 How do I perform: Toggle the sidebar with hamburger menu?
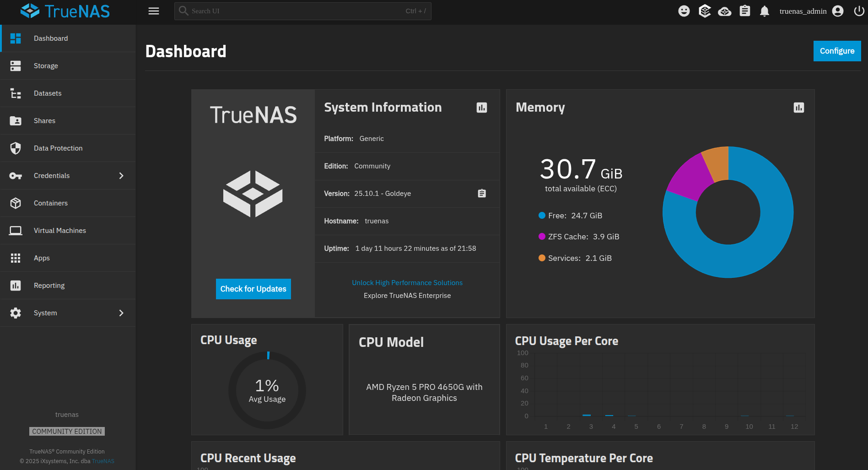click(154, 11)
